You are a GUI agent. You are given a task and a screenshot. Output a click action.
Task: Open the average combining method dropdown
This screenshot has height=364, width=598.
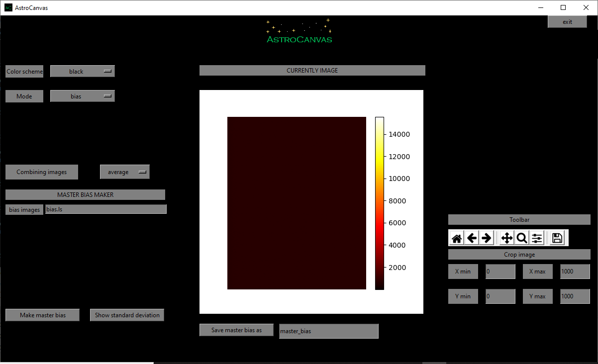[125, 172]
